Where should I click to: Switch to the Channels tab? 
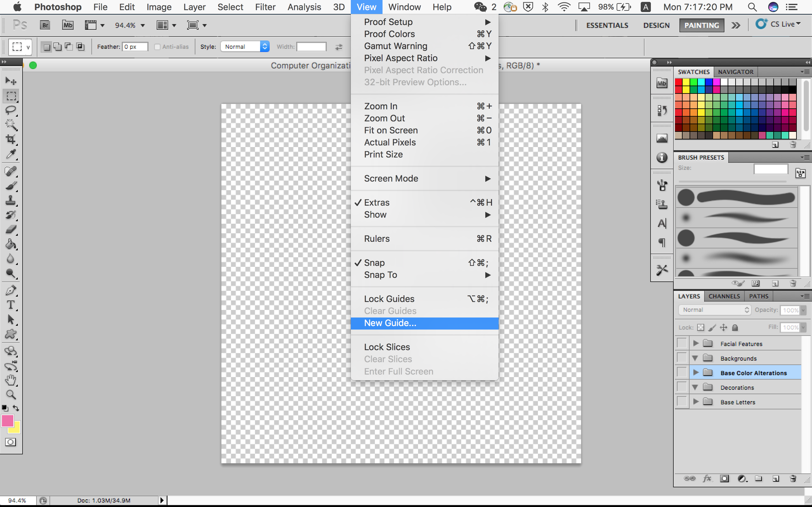[x=724, y=296]
